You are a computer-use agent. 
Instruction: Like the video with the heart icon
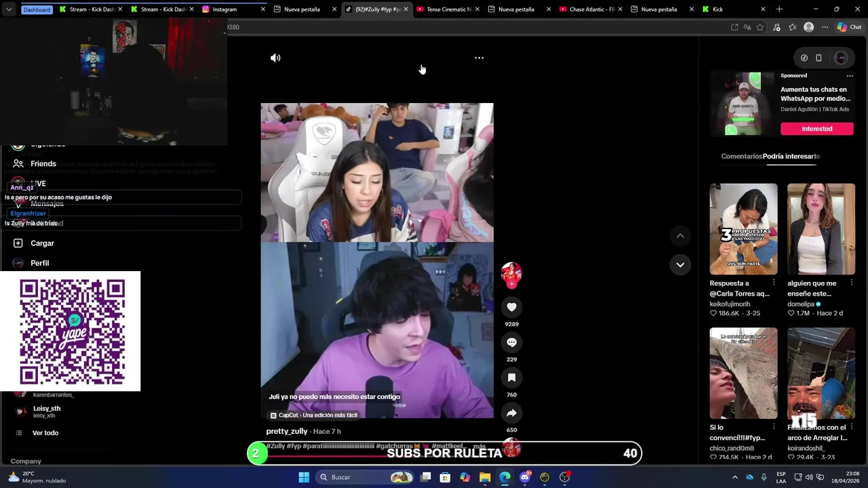(x=511, y=307)
